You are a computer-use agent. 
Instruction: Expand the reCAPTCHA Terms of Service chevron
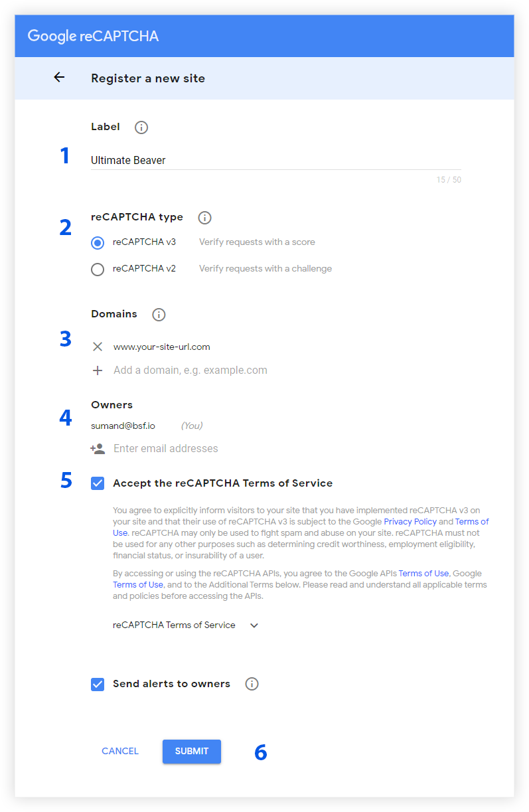(254, 625)
